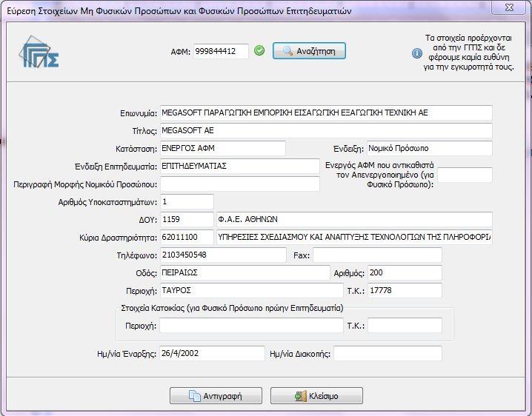The image size is (532, 416).
Task: Click the Κύρια Δραστηριότητα code field 62011100
Action: tap(187, 237)
